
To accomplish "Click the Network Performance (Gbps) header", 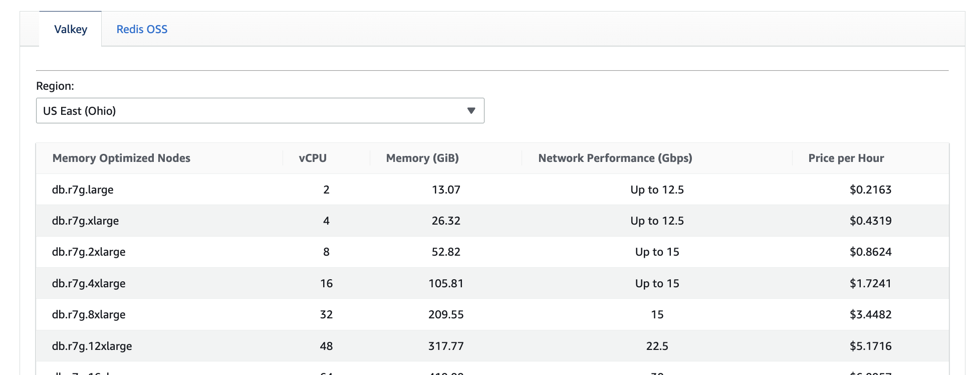I will pyautogui.click(x=615, y=158).
